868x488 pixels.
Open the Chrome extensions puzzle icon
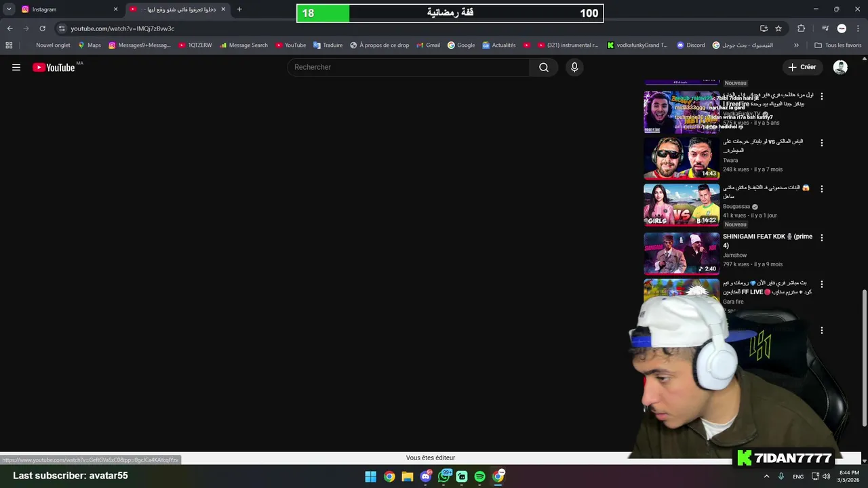[801, 28]
